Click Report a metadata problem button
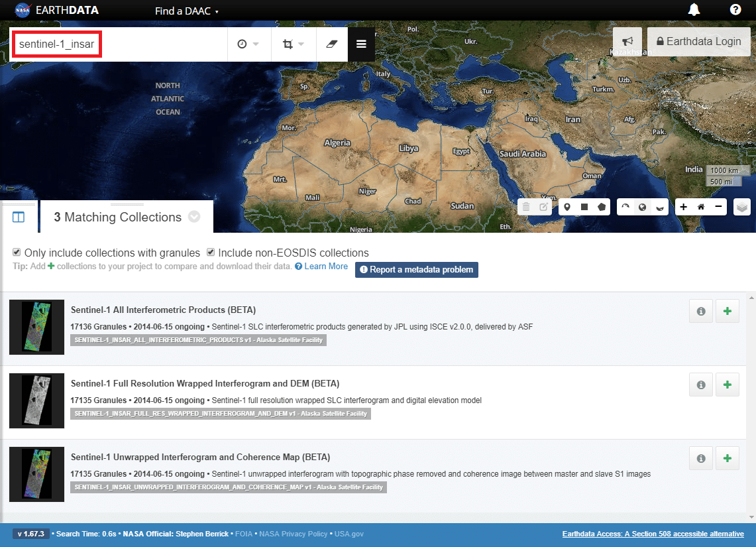Screen dimensions: 756x547 point(417,270)
